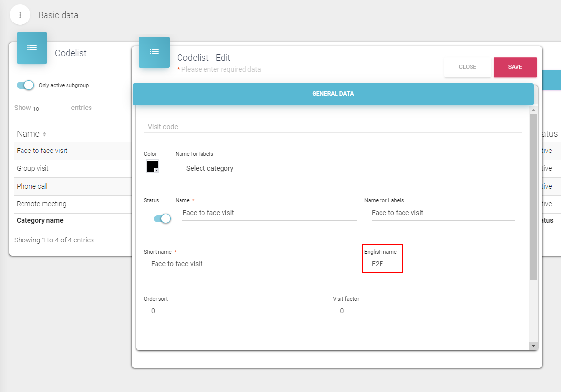Click the Visit code input field
561x392 pixels.
tap(333, 127)
